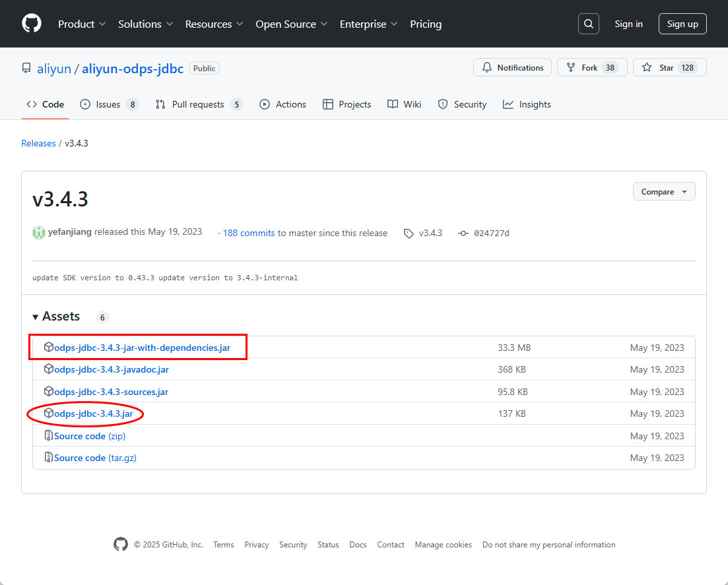Click the star count 128
This screenshot has width=728, height=585.
687,68
